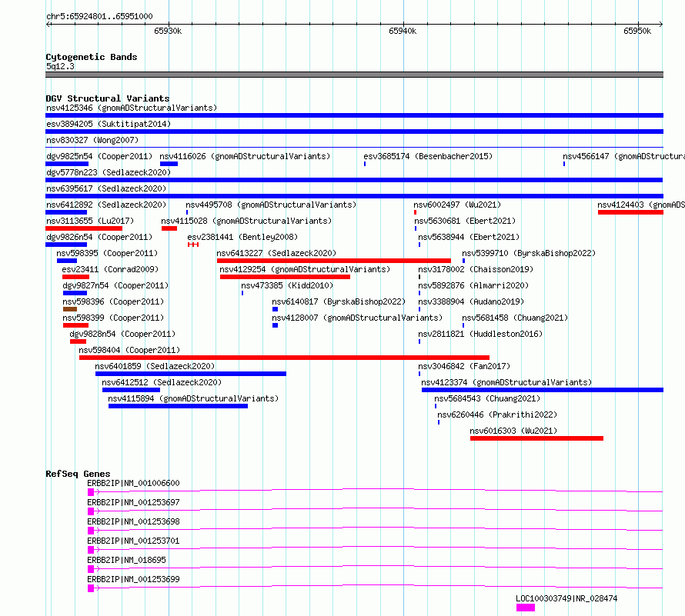The height and width of the screenshot is (616, 685).
Task: Click the ERBB2IP NM_018695 first exon box
Action: [x=91, y=569]
